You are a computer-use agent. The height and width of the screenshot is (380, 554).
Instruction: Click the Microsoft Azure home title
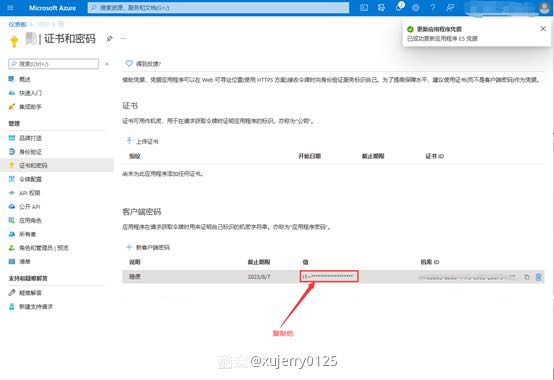point(52,8)
